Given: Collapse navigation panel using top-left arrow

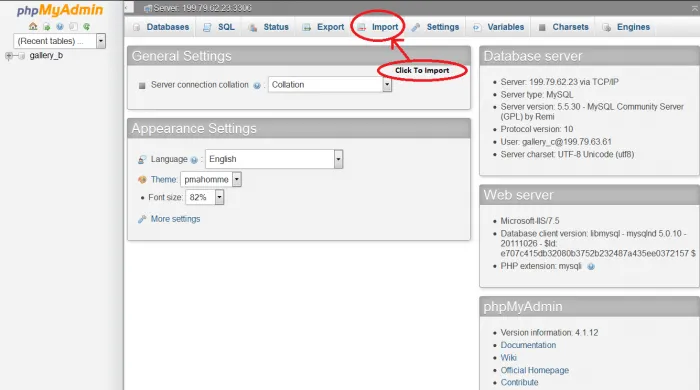Looking at the screenshot, I should (129, 7).
